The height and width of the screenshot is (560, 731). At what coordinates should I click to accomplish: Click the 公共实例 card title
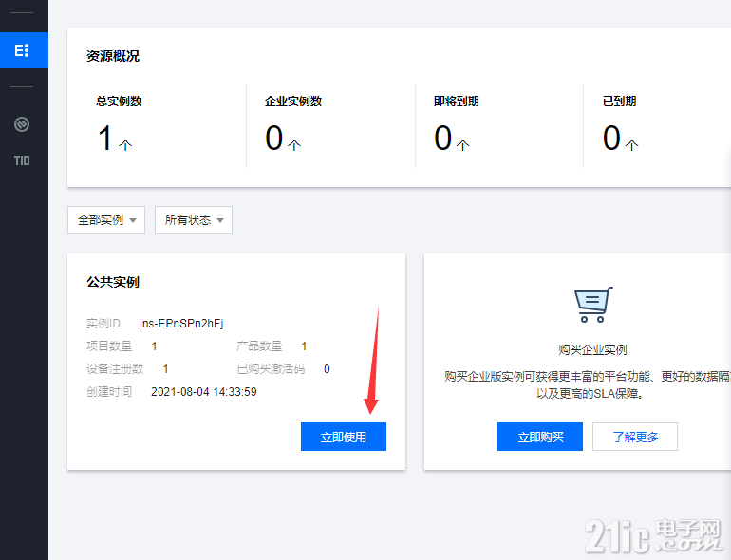pos(113,282)
